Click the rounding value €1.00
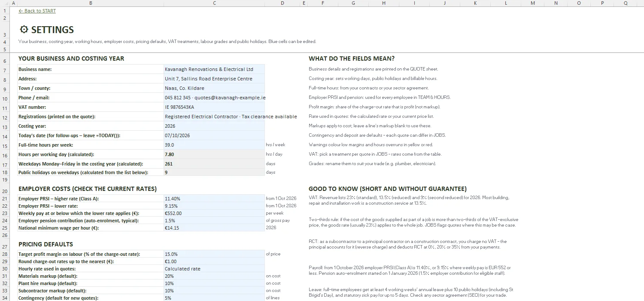 [214, 261]
